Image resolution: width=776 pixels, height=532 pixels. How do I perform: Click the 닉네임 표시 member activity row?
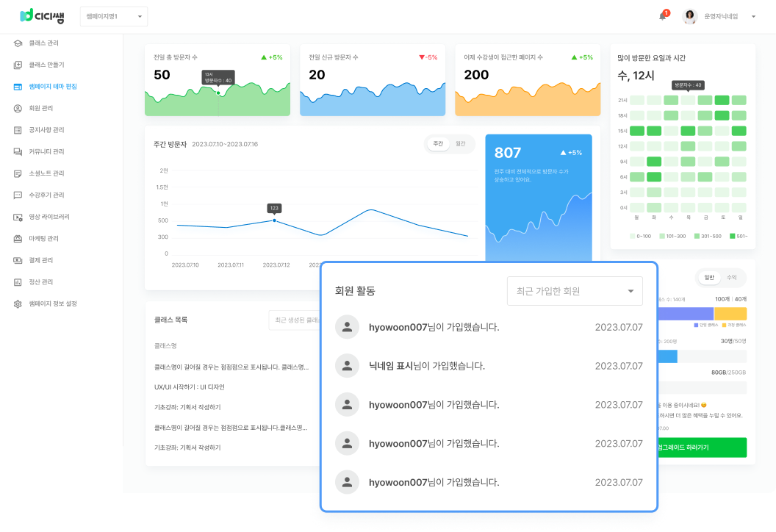488,366
